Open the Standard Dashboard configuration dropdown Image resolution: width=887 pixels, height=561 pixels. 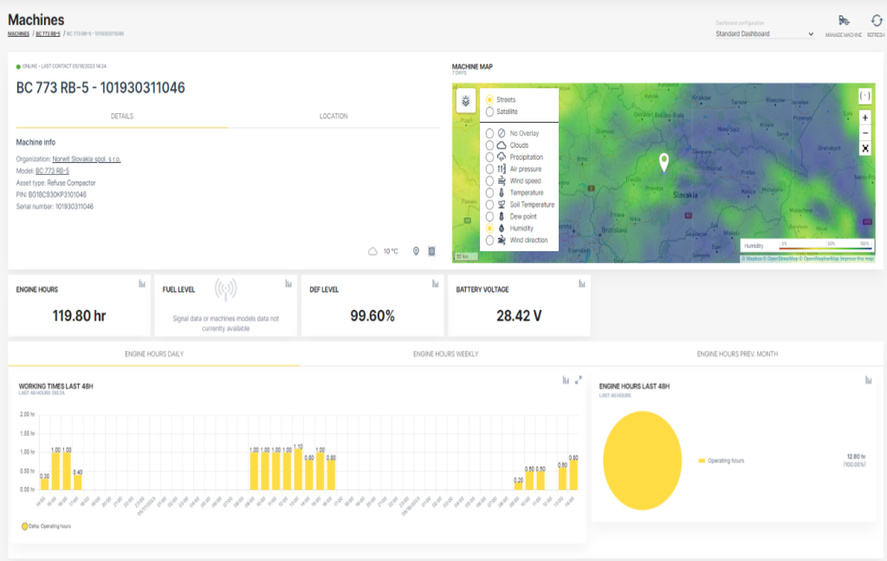[x=765, y=34]
